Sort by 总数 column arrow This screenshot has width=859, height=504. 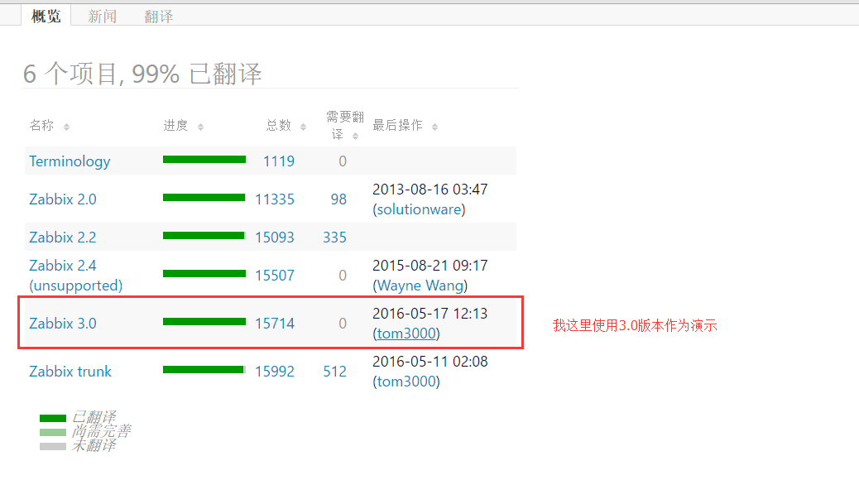coord(303,127)
